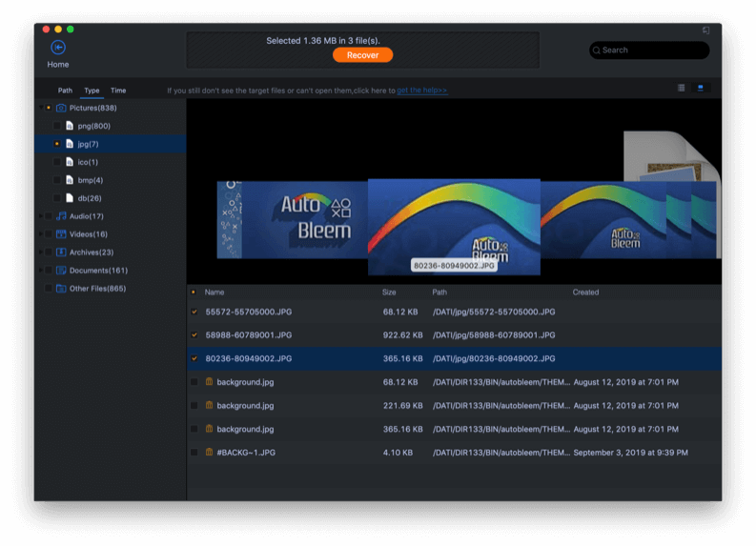
Task: Click the ico(1) file icon
Action: pyautogui.click(x=70, y=162)
